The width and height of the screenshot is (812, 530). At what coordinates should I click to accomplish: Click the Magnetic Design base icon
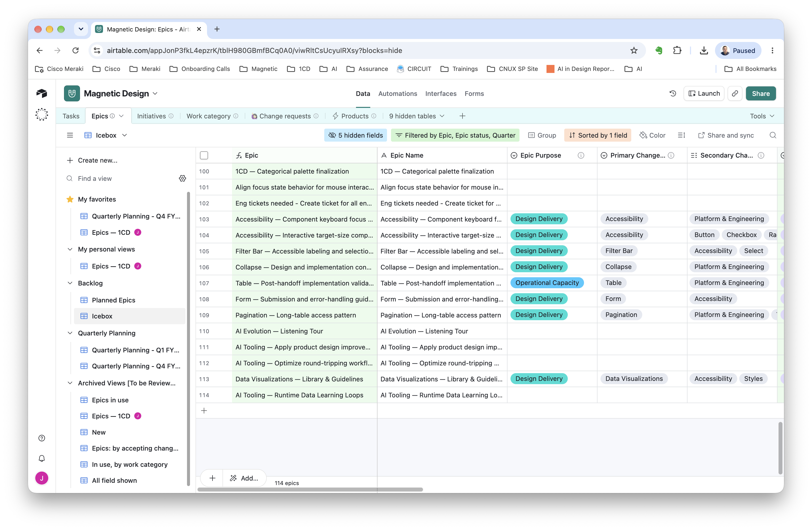pos(72,93)
